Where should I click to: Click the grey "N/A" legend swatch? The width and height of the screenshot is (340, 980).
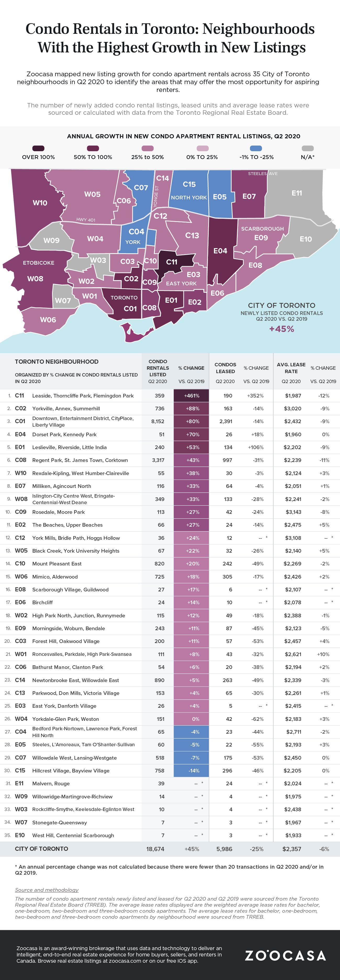(x=307, y=148)
